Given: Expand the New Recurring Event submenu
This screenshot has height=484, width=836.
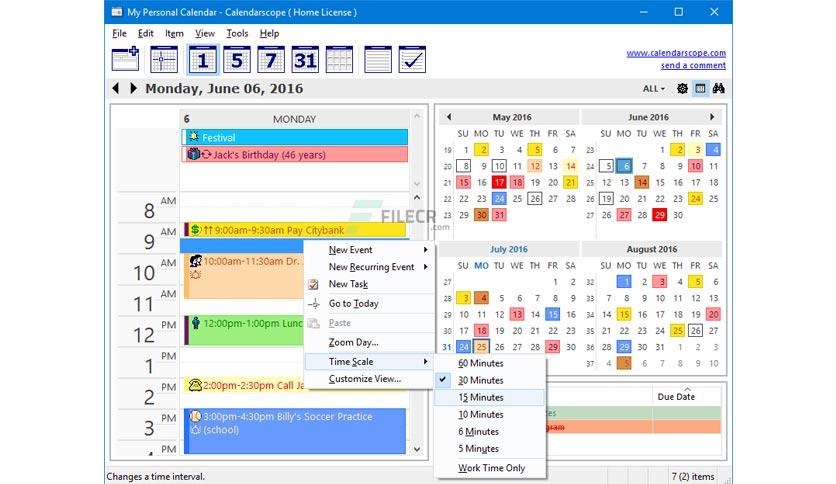Looking at the screenshot, I should 371,267.
